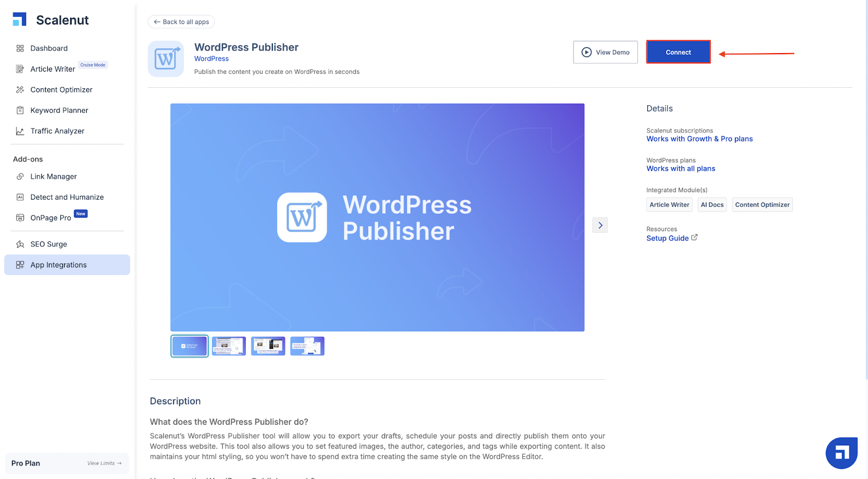Click the Details heading
The width and height of the screenshot is (868, 479).
[x=659, y=108]
